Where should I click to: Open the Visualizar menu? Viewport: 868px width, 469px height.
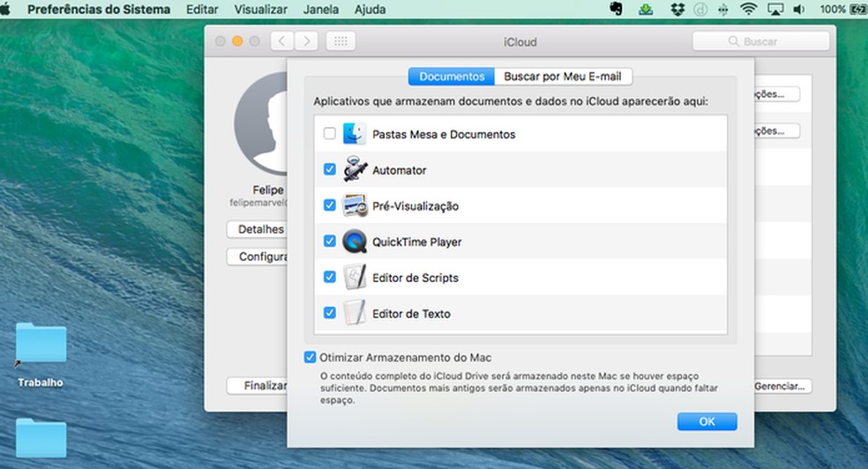[260, 10]
